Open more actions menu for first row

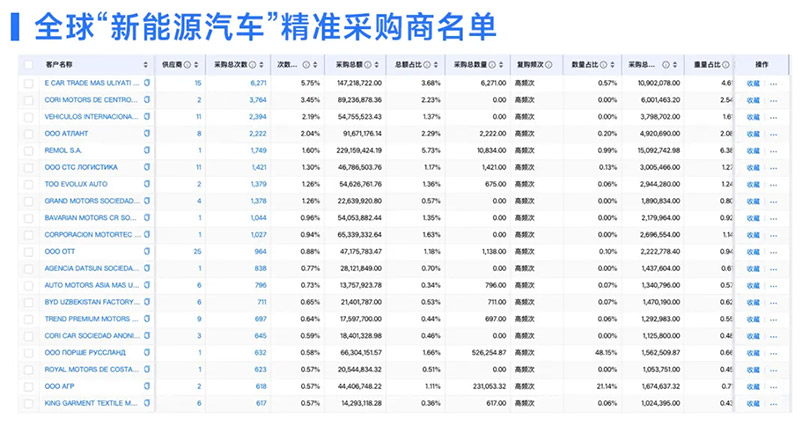coord(773,83)
